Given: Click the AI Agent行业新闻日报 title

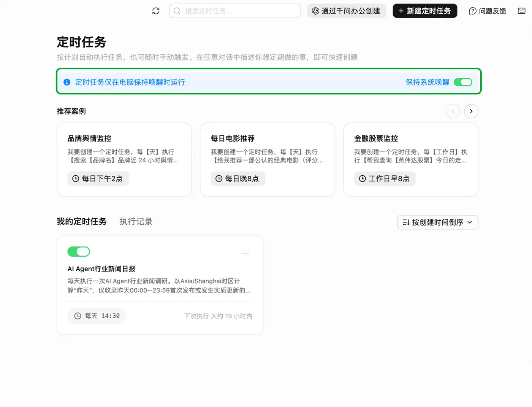Looking at the screenshot, I should pos(101,269).
